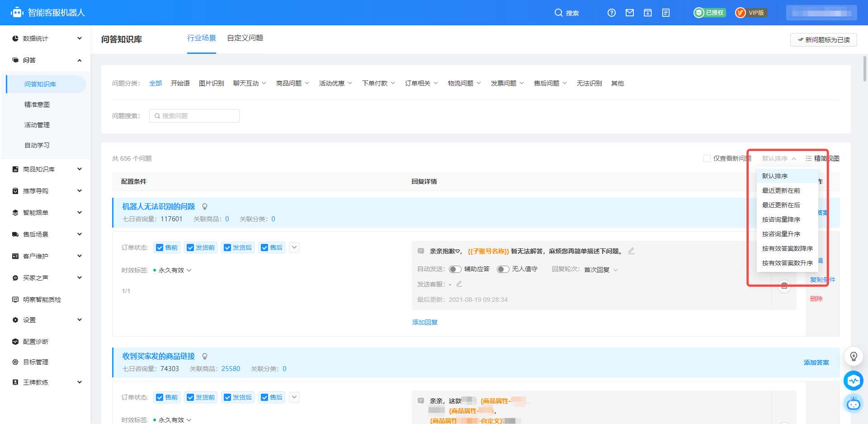Toggle 无人值守 auto-send switch
Image resolution: width=868 pixels, height=424 pixels.
[503, 269]
